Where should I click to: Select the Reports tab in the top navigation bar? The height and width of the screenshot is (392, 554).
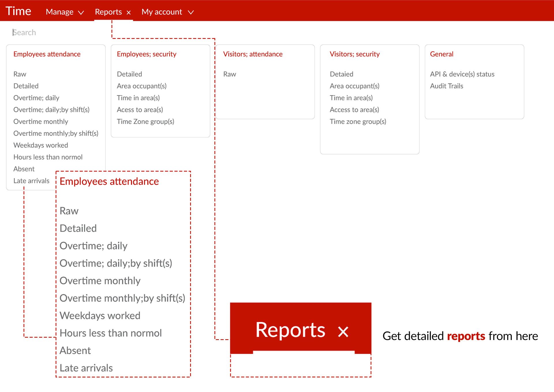click(108, 12)
